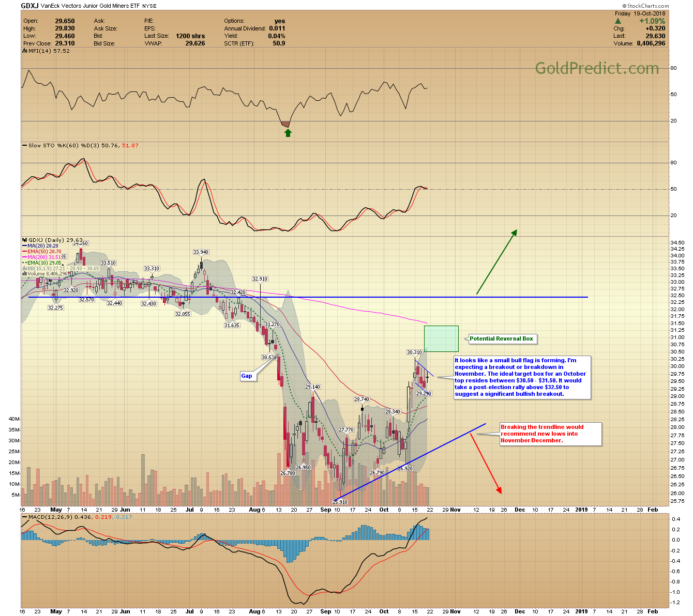The width and height of the screenshot is (693, 616).
Task: Click the Open value 29.650
Action: 65,21
